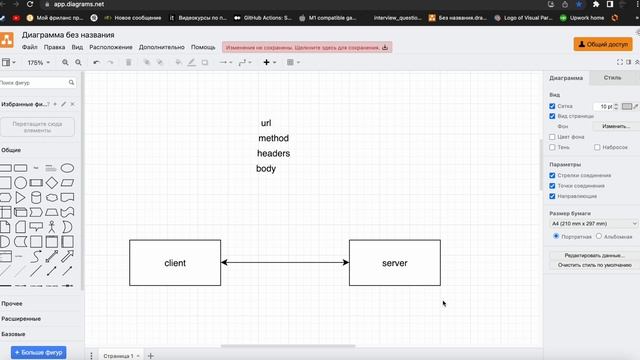Viewport: 640px width, 360px height.
Task: Click the Изменить background button
Action: [x=616, y=127]
